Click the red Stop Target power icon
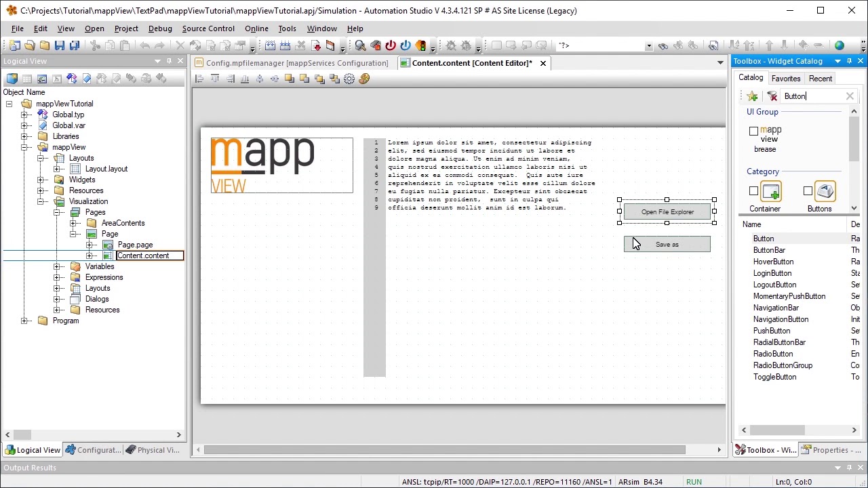868x488 pixels. 391,45
